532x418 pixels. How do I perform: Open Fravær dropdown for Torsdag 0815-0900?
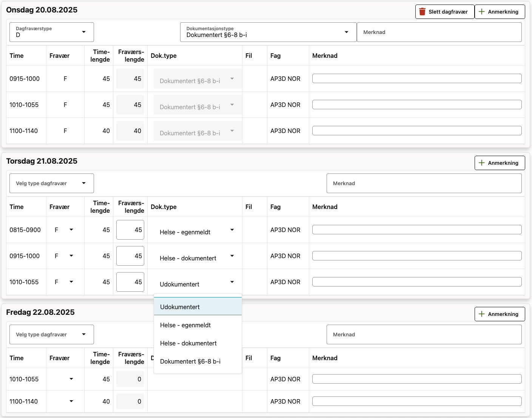pyautogui.click(x=65, y=230)
